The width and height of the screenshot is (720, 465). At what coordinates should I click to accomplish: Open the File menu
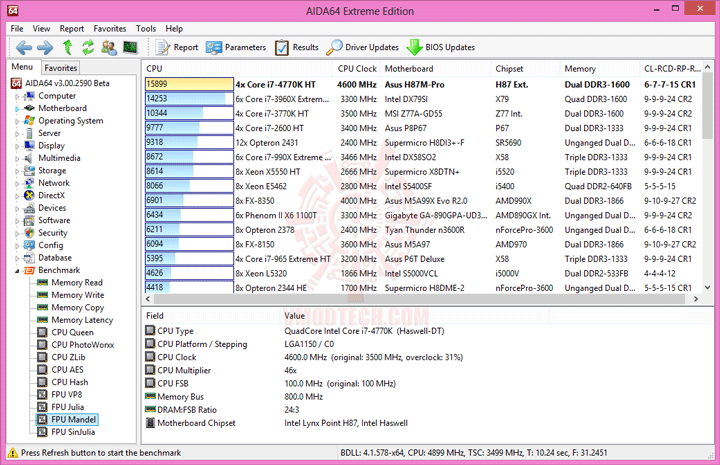click(17, 28)
